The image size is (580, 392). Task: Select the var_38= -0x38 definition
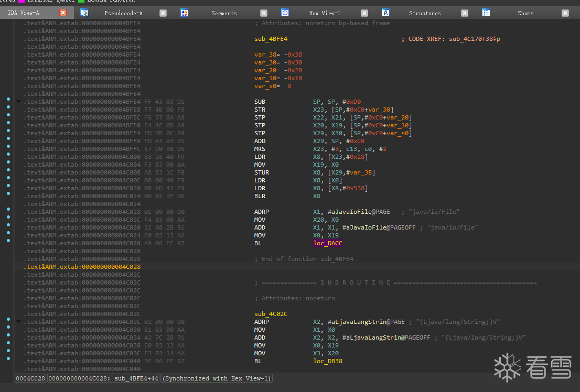pyautogui.click(x=278, y=55)
